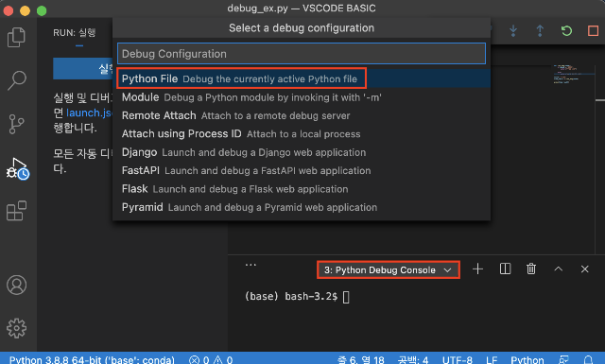Click the Python 3.8.8 interpreter selector
605x364 pixels.
pyautogui.click(x=92, y=360)
